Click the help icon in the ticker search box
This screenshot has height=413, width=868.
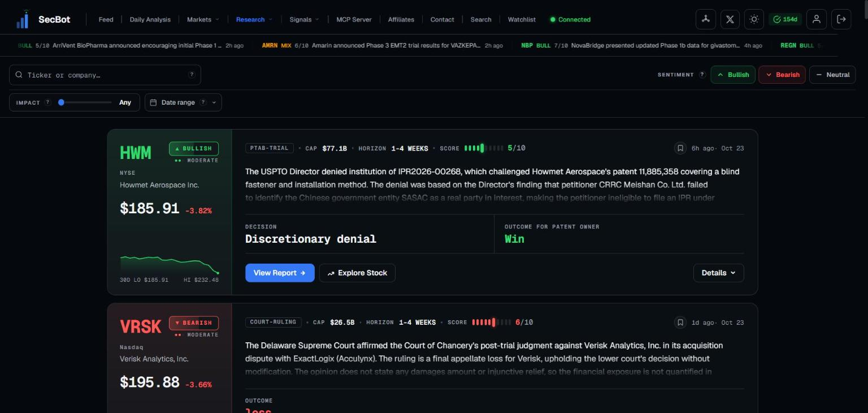coord(192,75)
